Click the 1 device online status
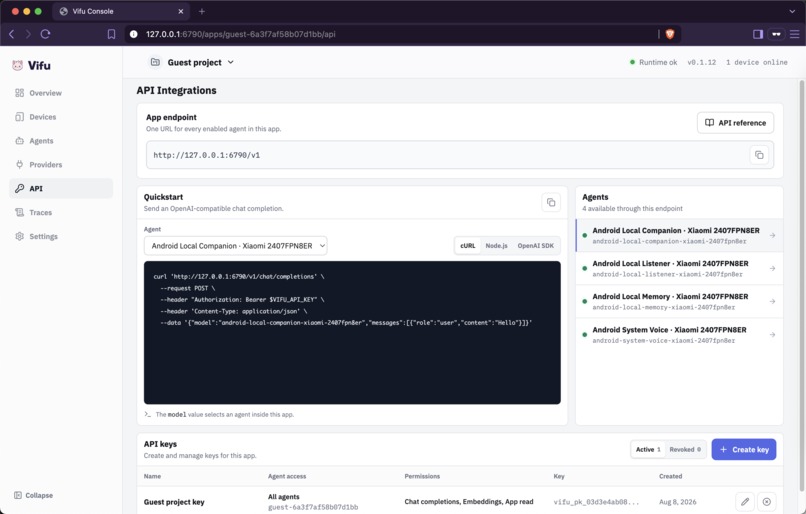This screenshot has height=514, width=806. (757, 62)
